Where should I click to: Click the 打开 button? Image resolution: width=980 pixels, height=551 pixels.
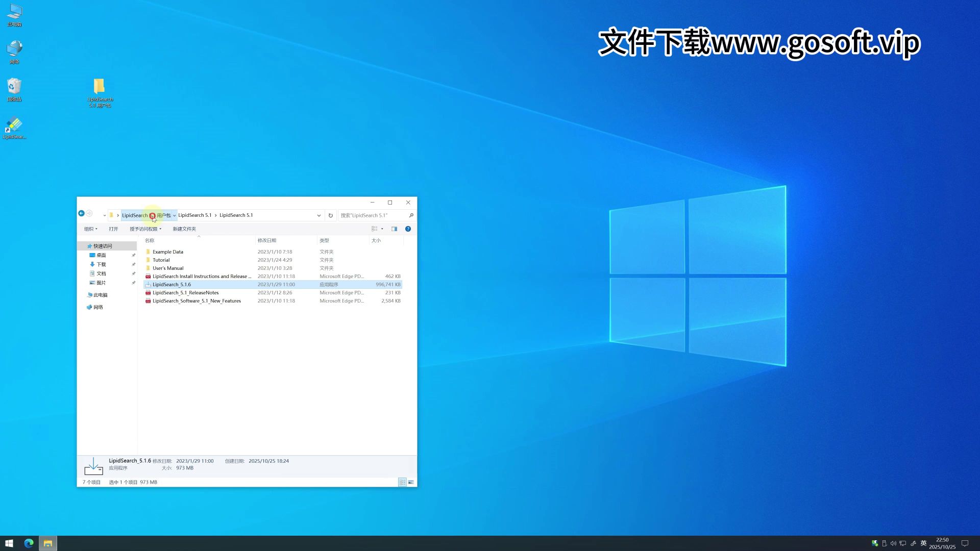113,229
